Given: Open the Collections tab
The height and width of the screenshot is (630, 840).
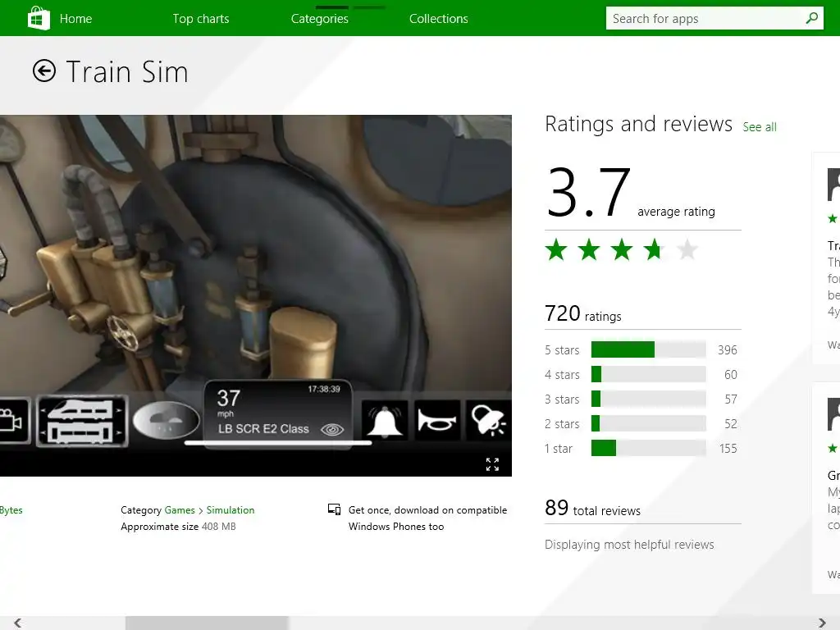Looking at the screenshot, I should click(x=439, y=19).
